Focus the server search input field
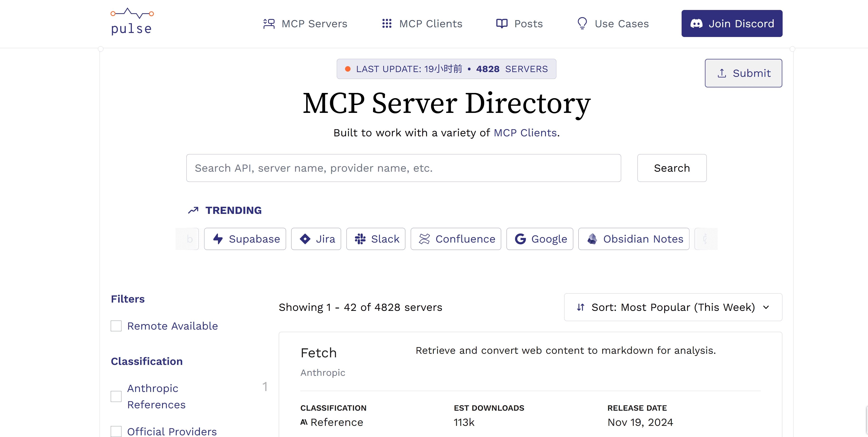 [x=403, y=168]
